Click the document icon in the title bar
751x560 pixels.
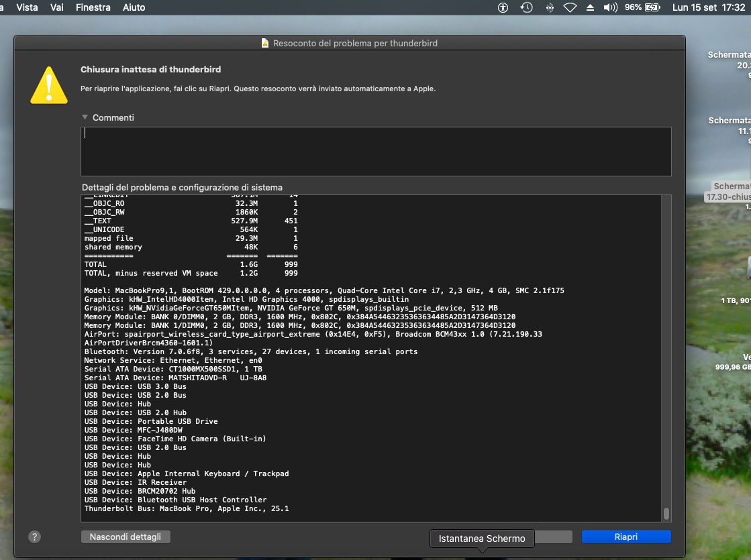pos(265,43)
